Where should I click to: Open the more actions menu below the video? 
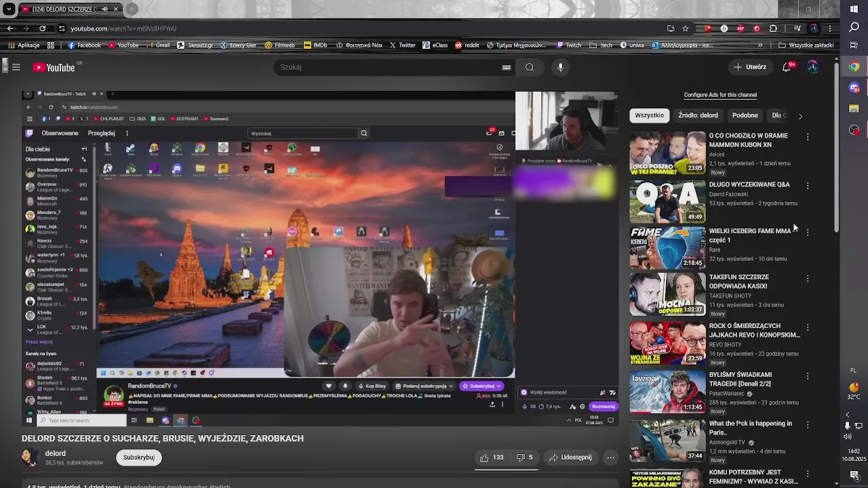point(610,457)
